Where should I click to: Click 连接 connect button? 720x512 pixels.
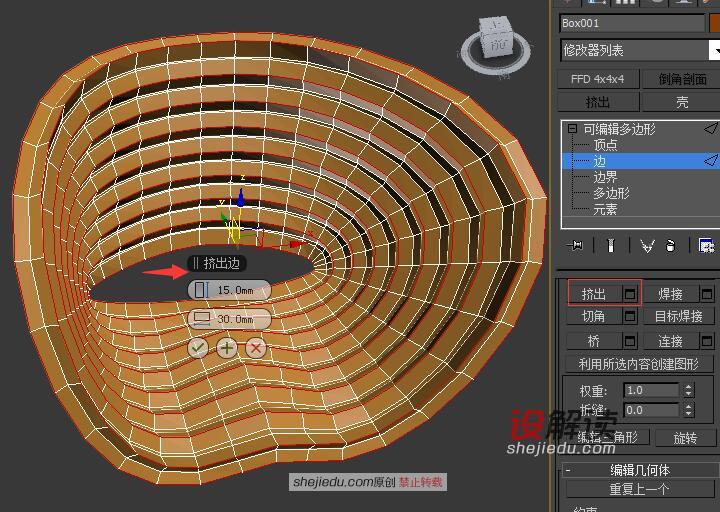tap(671, 341)
